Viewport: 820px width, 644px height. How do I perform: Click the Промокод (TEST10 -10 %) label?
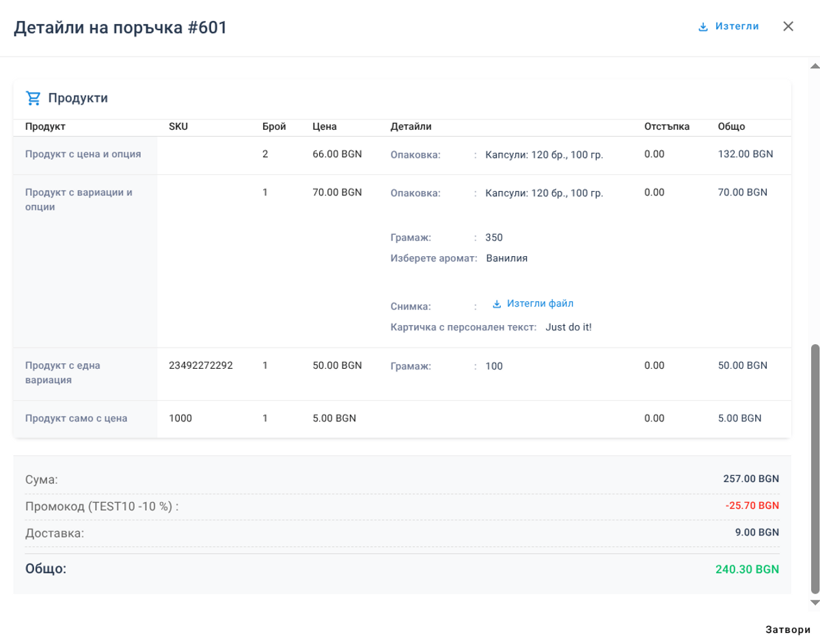(102, 507)
